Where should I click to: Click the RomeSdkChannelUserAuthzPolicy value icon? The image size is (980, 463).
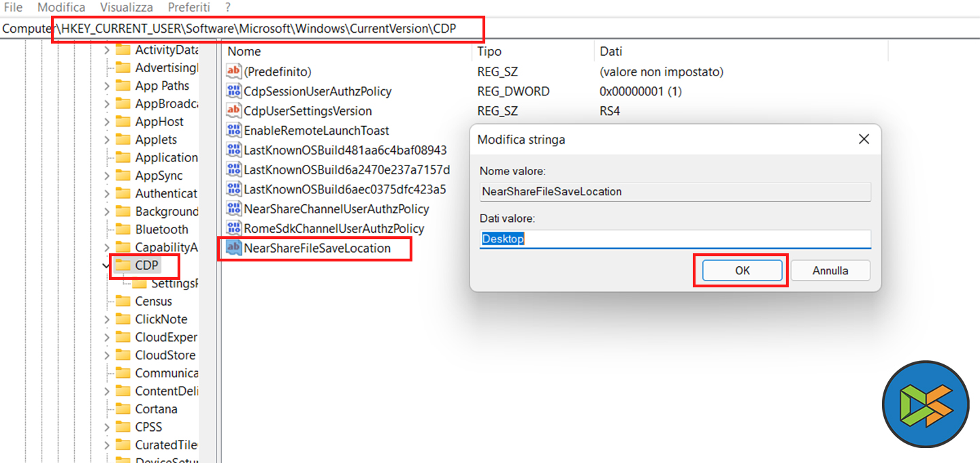point(233,229)
